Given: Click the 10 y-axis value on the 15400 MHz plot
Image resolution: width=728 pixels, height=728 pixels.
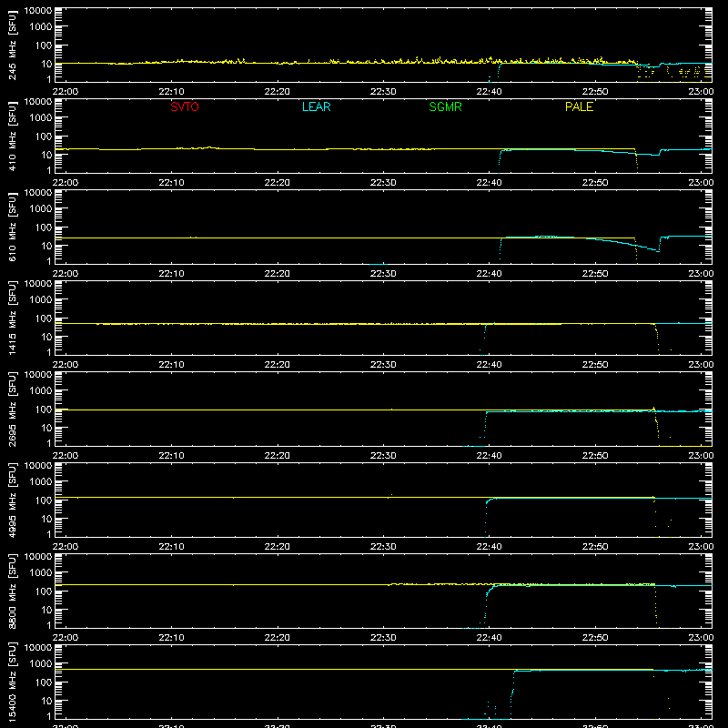Looking at the screenshot, I should pos(46,701).
